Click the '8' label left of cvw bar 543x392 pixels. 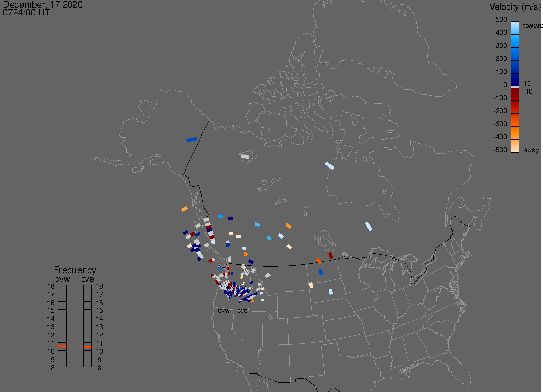point(53,368)
